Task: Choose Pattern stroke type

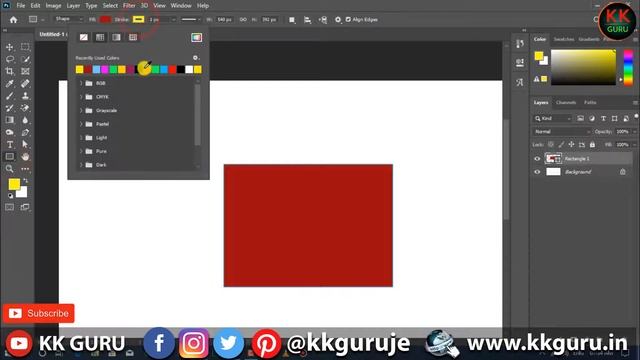Action: pyautogui.click(x=133, y=38)
